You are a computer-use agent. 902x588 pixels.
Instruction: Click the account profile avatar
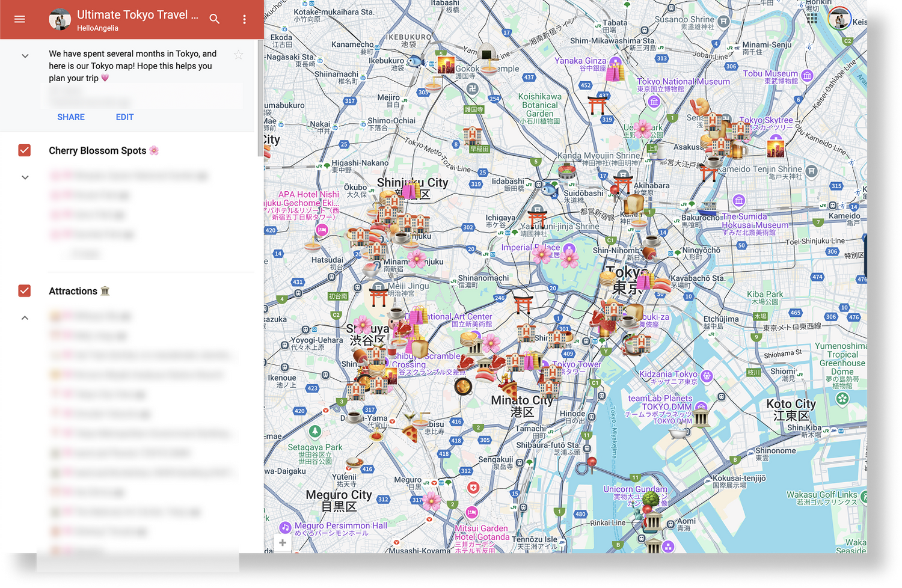(839, 19)
